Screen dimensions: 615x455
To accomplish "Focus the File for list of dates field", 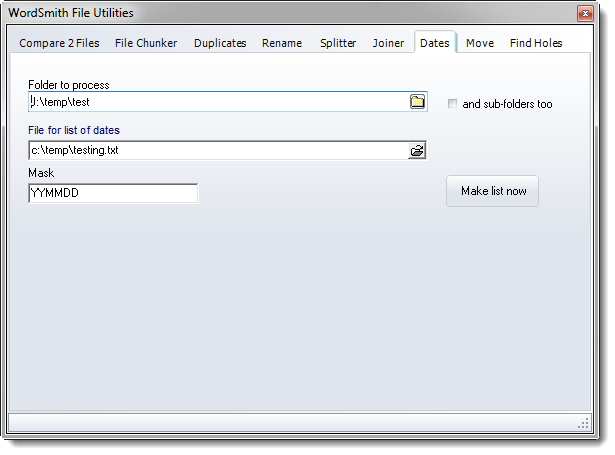I will (x=215, y=151).
